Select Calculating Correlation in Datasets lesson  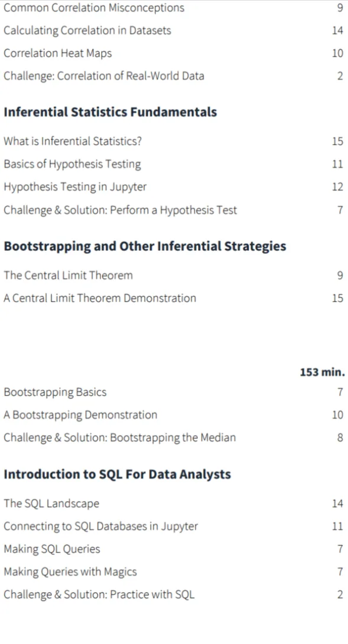point(87,30)
